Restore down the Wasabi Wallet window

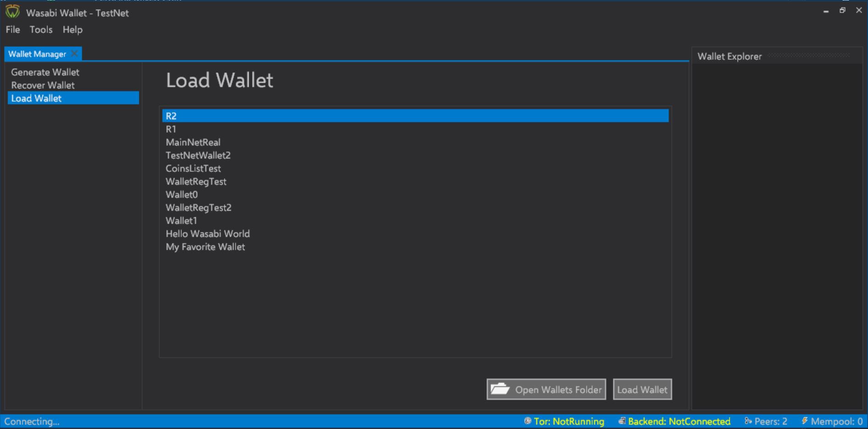point(842,11)
